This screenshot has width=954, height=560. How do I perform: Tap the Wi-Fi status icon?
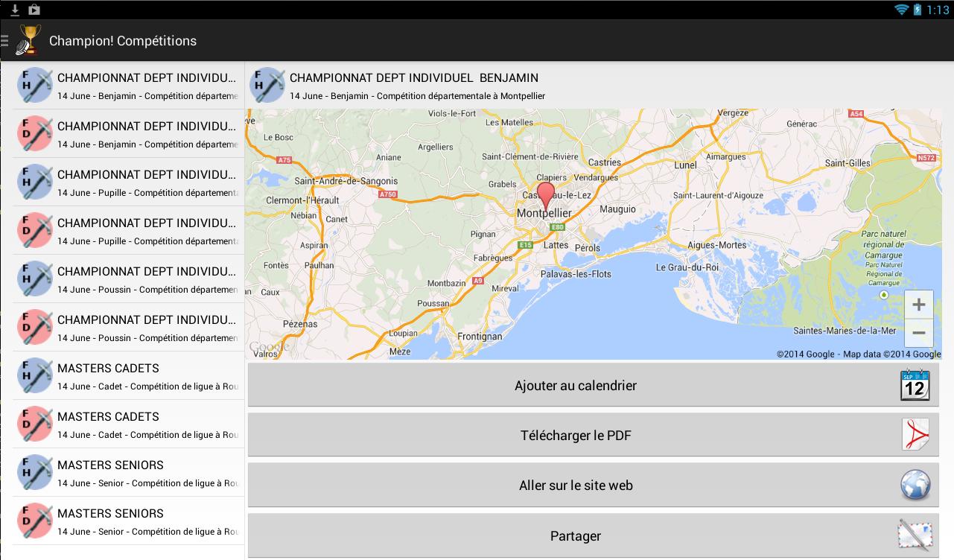(x=902, y=10)
